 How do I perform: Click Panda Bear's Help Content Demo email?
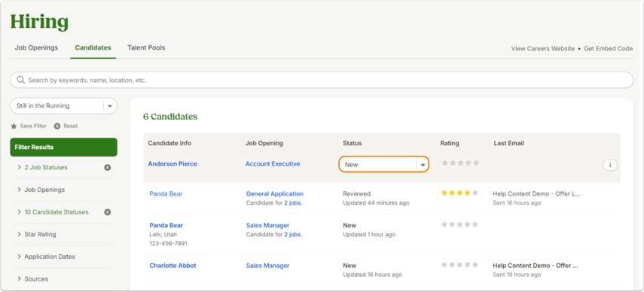click(536, 193)
